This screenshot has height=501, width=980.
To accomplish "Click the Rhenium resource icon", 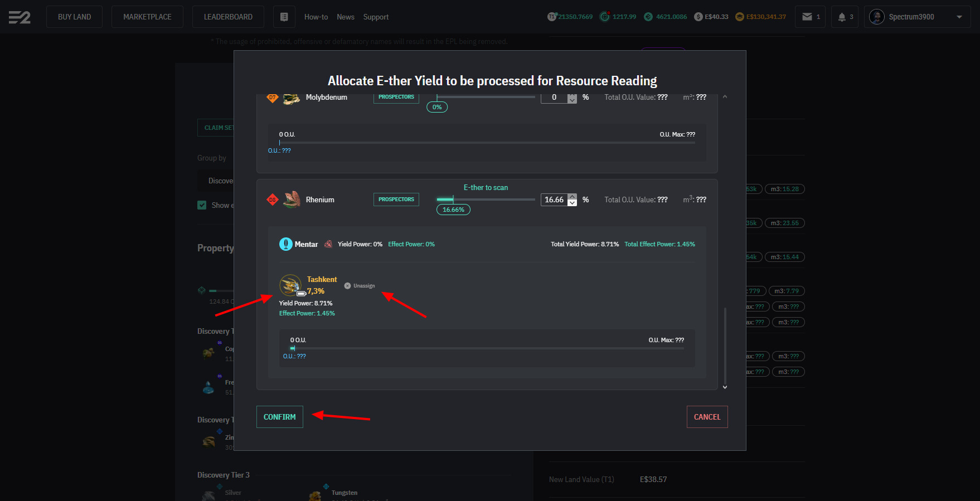I will click(292, 199).
